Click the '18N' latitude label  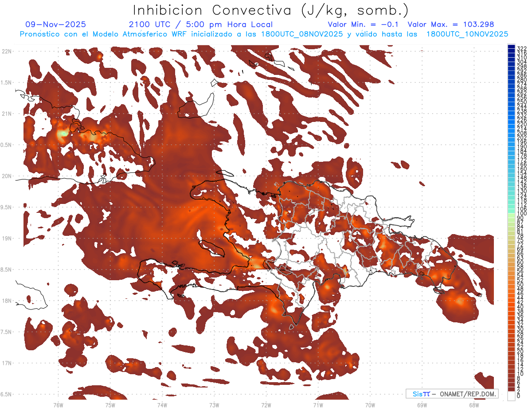(8, 301)
